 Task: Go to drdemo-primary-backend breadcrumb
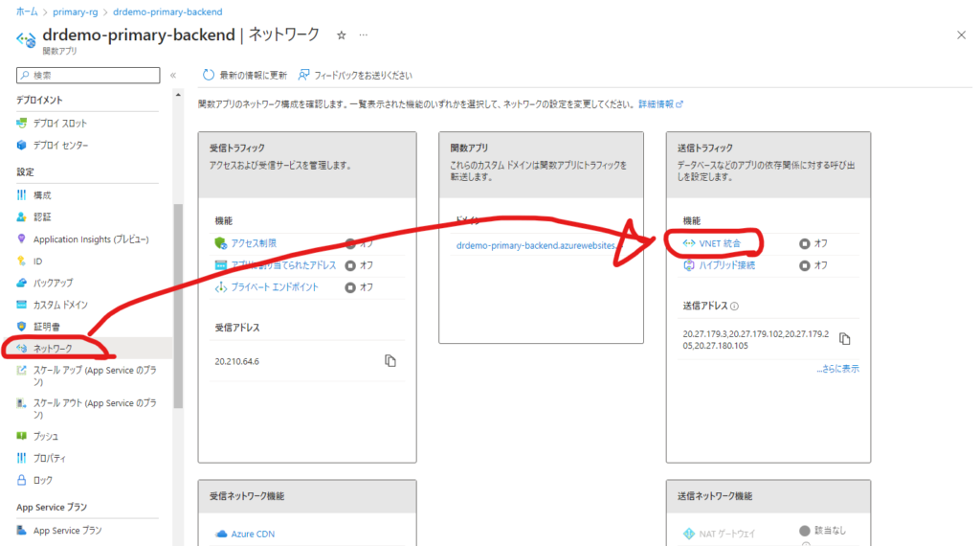tap(167, 11)
